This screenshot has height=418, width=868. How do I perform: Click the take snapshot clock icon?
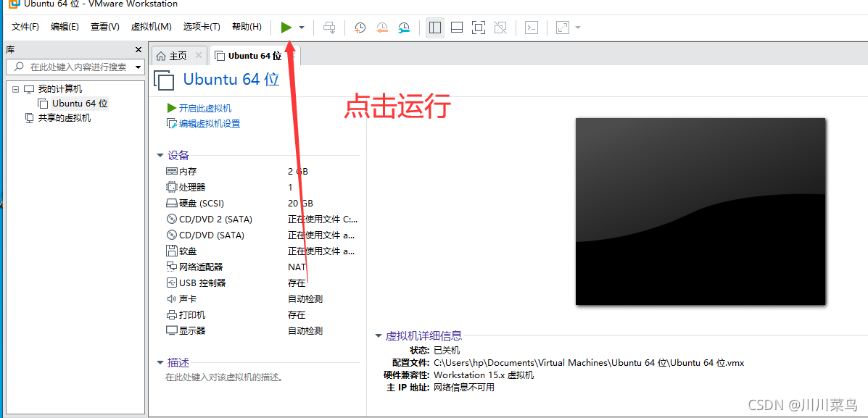click(x=360, y=28)
